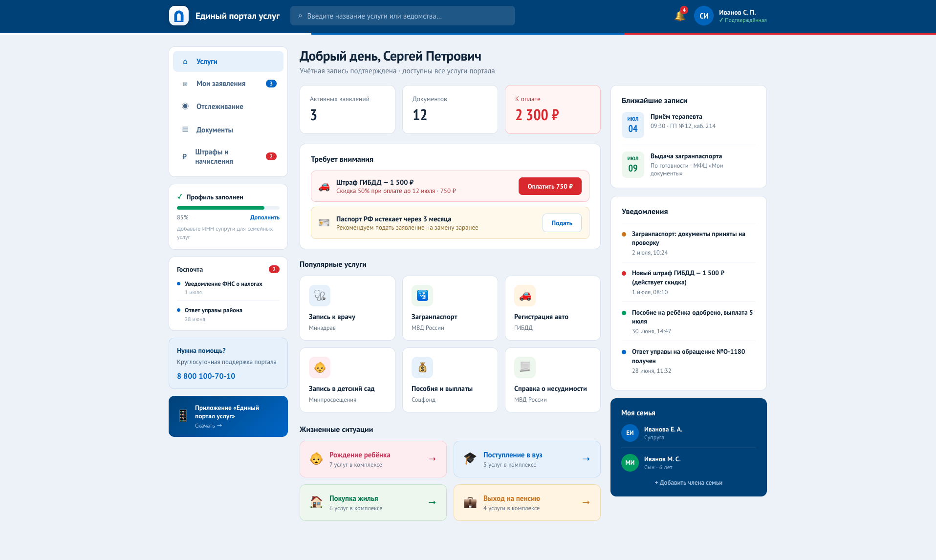
Task: Expand the Поступление в вуз situation
Action: [x=527, y=459]
